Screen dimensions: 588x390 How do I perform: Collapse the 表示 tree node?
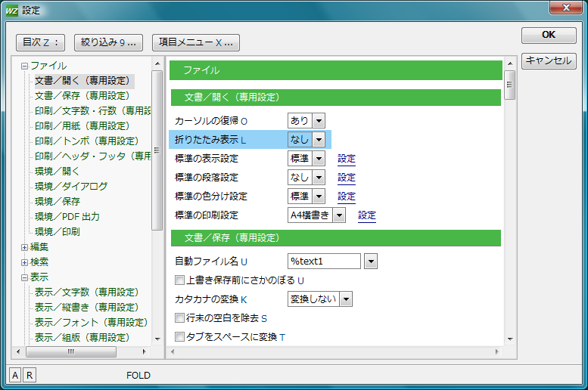tap(24, 277)
